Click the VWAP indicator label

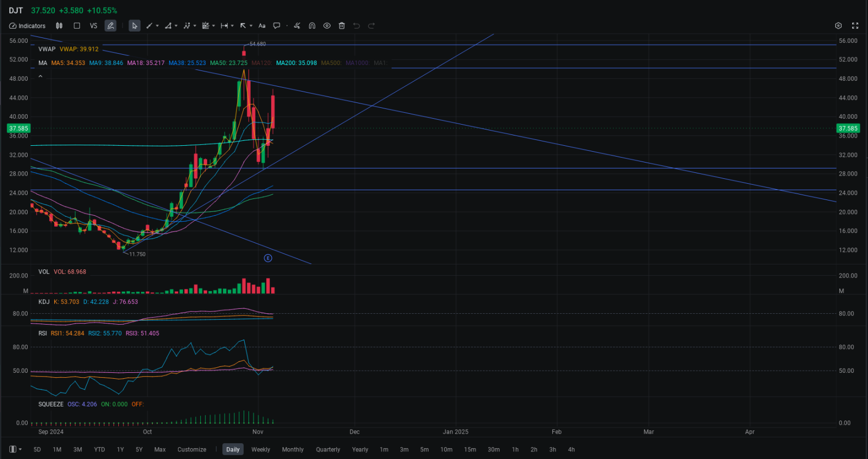(x=47, y=49)
